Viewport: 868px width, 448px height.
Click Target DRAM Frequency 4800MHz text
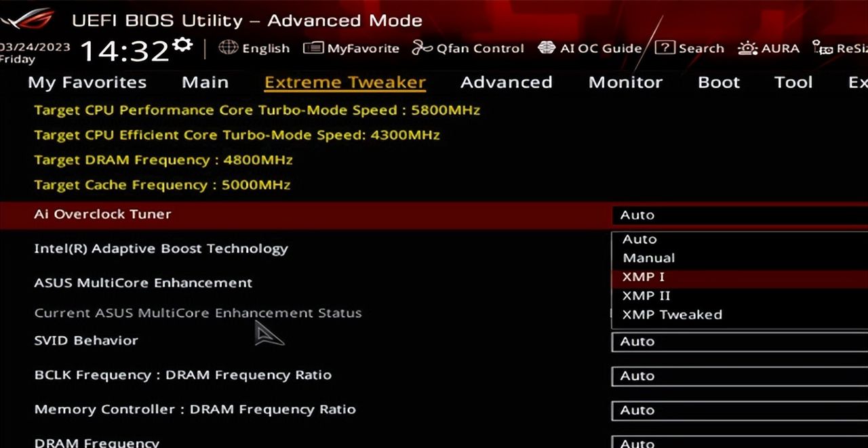click(x=163, y=160)
